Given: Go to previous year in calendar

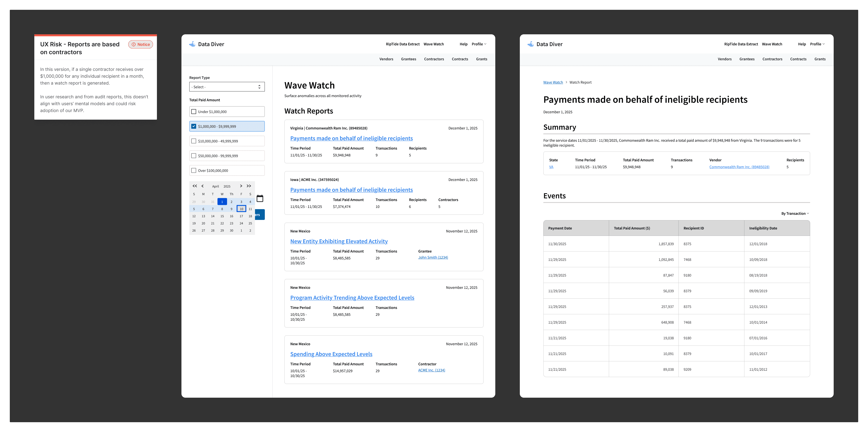Looking at the screenshot, I should [x=194, y=186].
